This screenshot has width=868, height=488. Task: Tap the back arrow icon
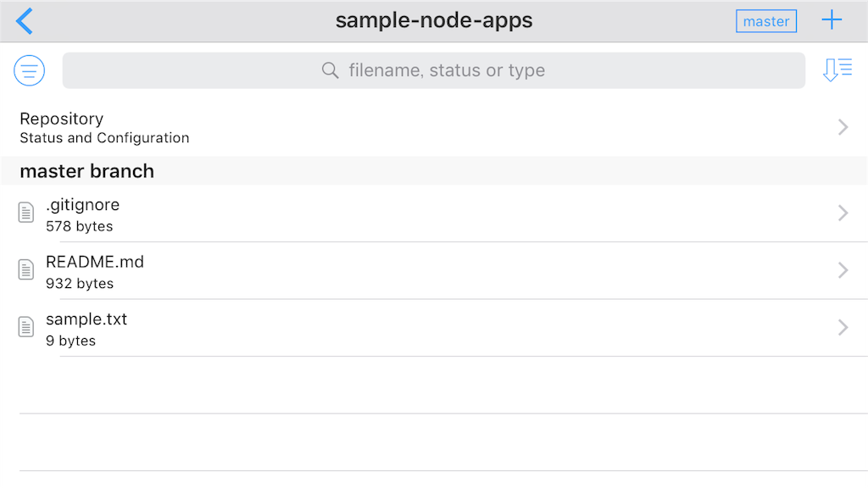25,21
